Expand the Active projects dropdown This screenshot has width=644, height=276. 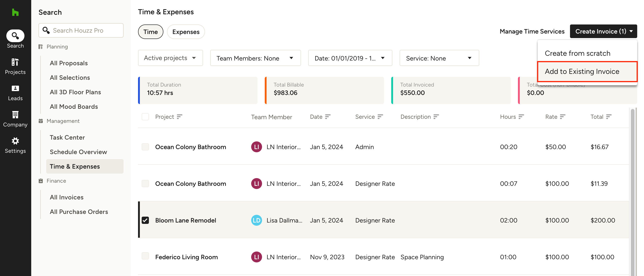[x=170, y=58]
